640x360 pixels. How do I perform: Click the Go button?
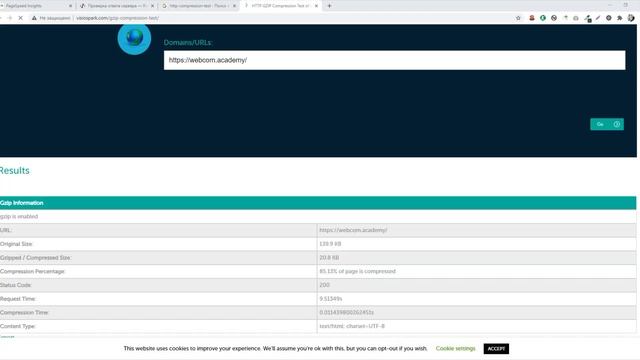tap(607, 124)
